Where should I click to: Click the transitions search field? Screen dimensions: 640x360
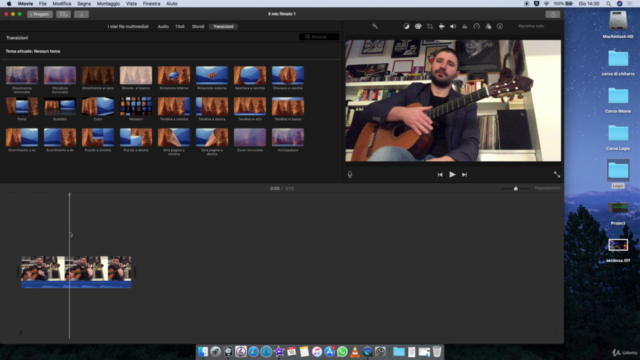click(319, 37)
